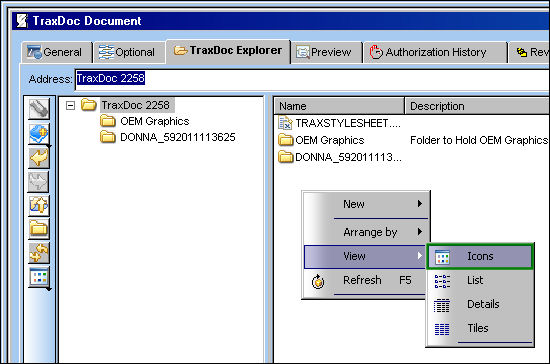Click the wrench tool icon in sidebar

pos(39,109)
